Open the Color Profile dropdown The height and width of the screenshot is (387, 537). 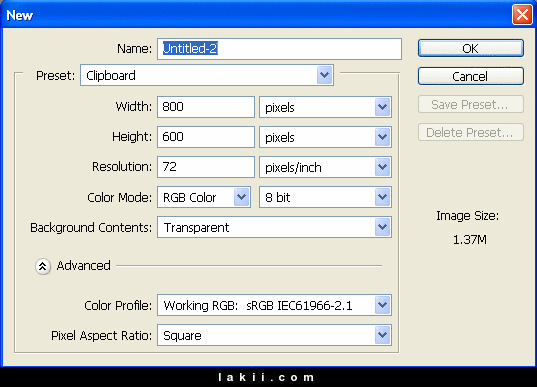pyautogui.click(x=274, y=305)
